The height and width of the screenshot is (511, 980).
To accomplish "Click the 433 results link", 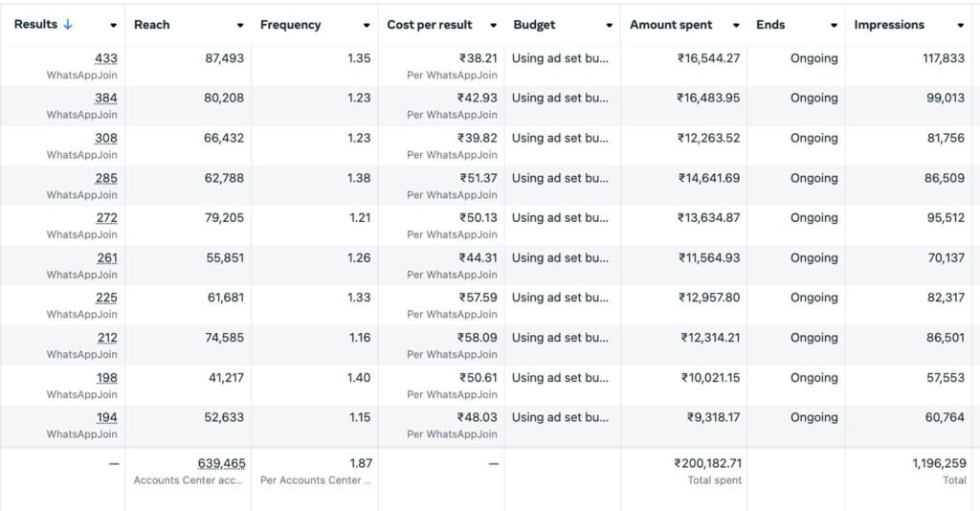I will point(106,58).
